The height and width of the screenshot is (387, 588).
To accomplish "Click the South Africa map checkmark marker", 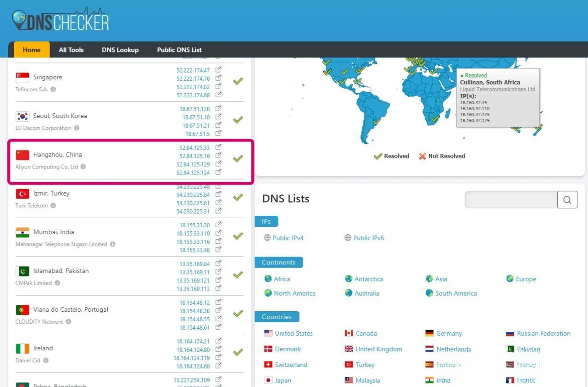I will click(435, 119).
